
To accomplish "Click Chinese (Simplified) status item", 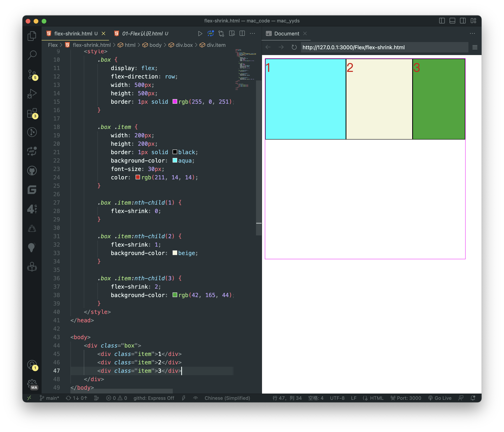I will click(227, 398).
